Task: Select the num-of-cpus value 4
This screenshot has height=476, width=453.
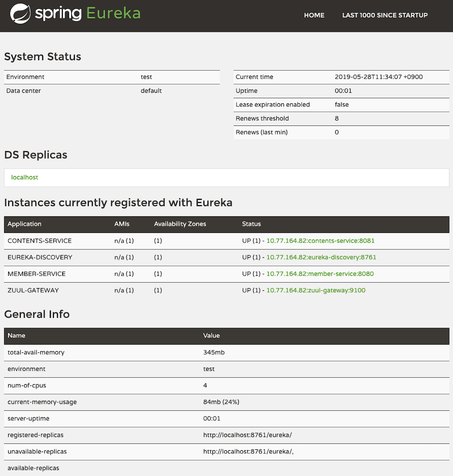Action: pyautogui.click(x=205, y=385)
